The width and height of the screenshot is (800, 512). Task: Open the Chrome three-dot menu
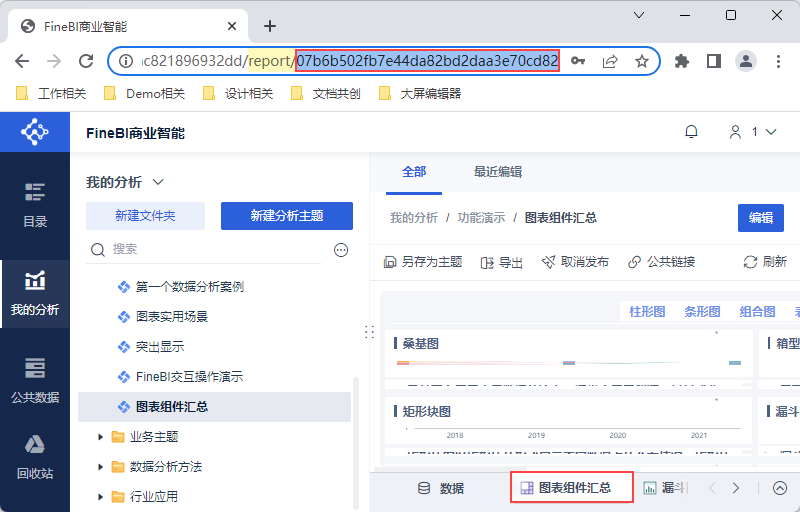pos(778,61)
